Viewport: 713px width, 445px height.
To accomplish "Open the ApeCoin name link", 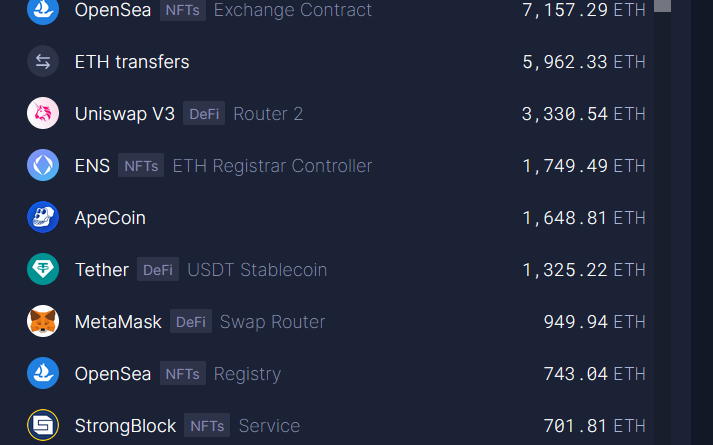I will pyautogui.click(x=110, y=218).
